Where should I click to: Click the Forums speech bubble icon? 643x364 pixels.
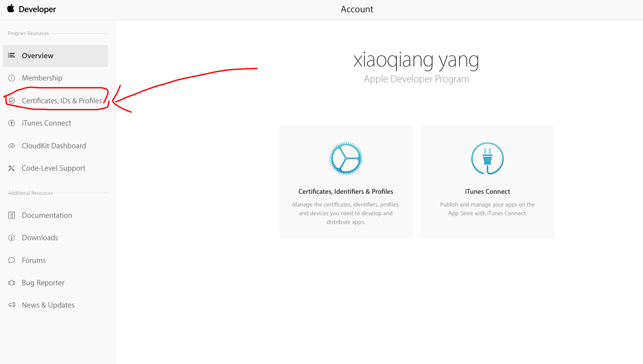[12, 260]
